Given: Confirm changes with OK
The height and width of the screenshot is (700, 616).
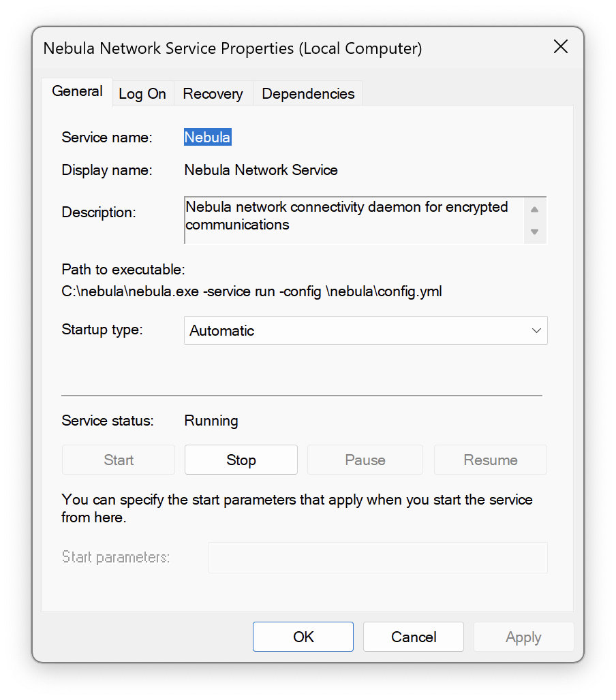Looking at the screenshot, I should pos(303,637).
